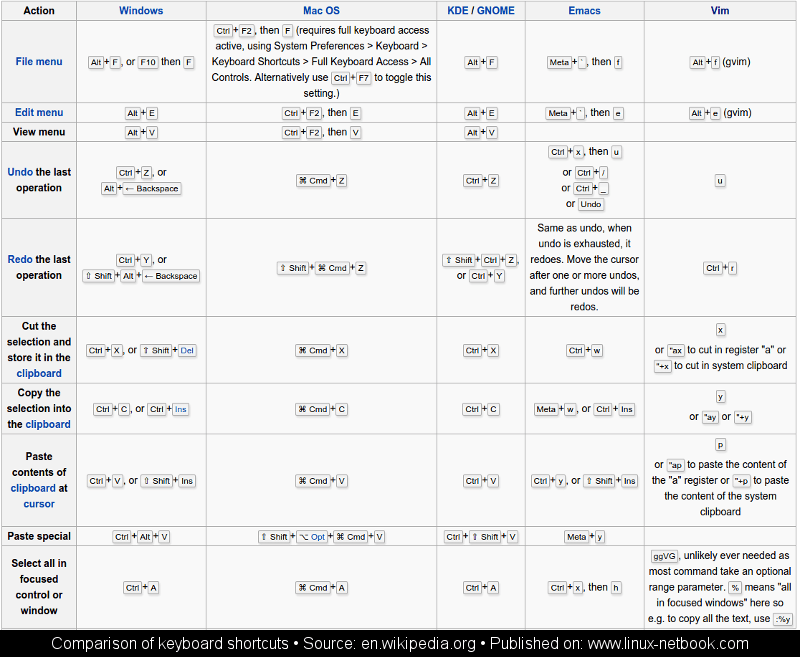This screenshot has height=657, width=800.
Task: Click the KDE link in the header
Action: 458,11
